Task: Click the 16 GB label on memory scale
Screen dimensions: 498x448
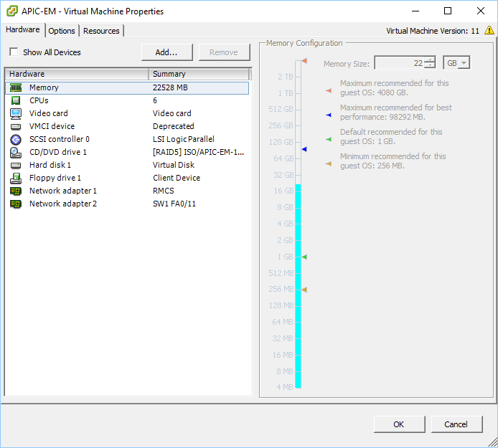Action: click(x=283, y=191)
